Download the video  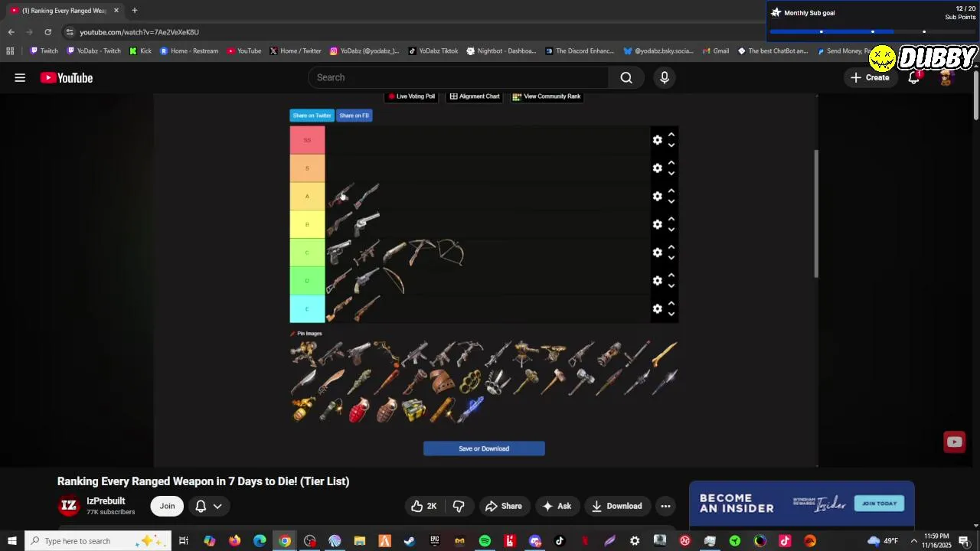pyautogui.click(x=616, y=506)
